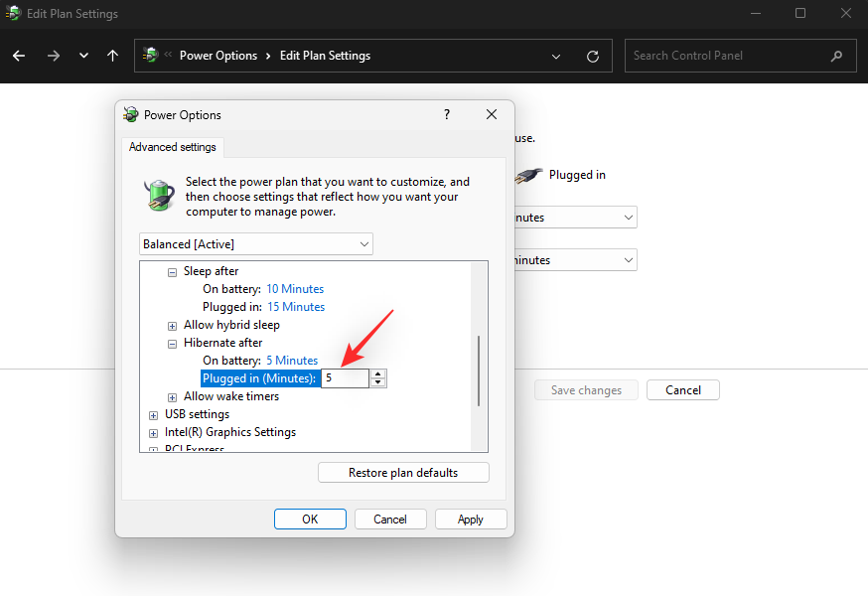Select USB settings tree item

(197, 414)
